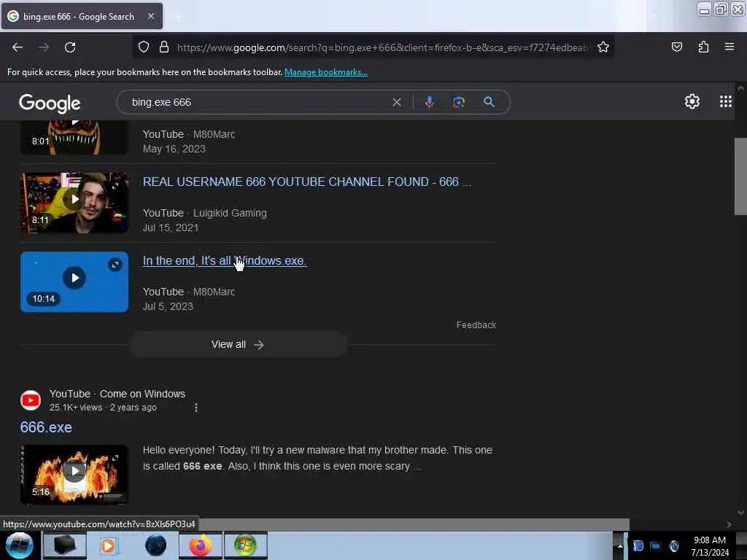Click the View all button
Viewport: 747px width, 560px height.
point(239,344)
